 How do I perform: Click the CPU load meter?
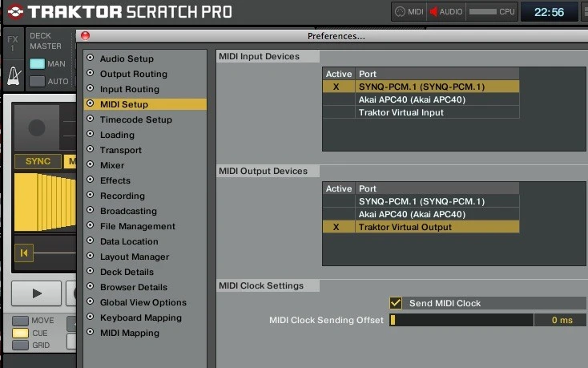click(492, 12)
